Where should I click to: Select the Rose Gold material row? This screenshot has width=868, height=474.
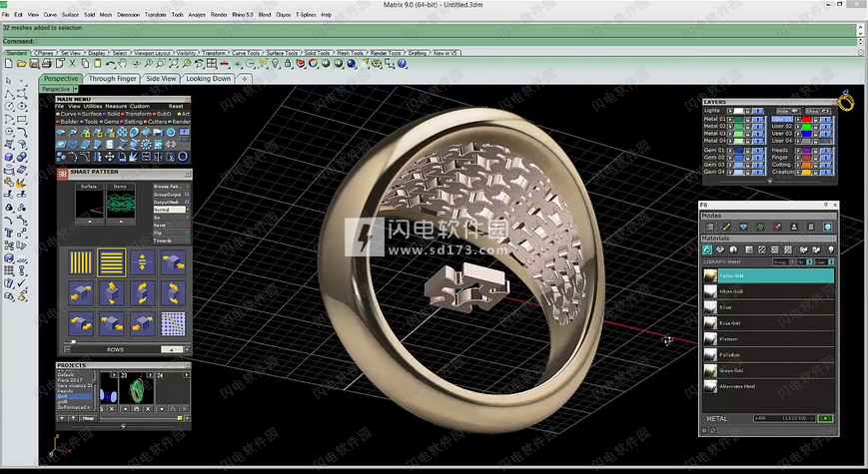769,323
